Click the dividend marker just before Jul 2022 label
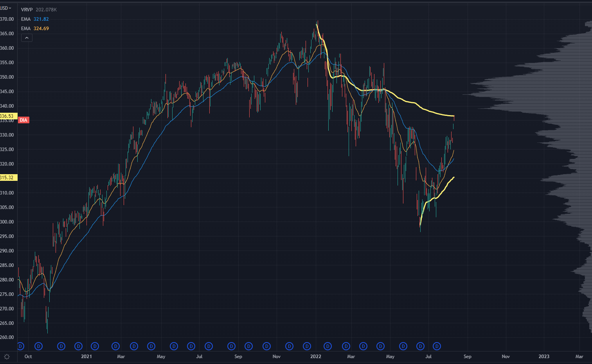This screenshot has width=592, height=364. pos(420,346)
